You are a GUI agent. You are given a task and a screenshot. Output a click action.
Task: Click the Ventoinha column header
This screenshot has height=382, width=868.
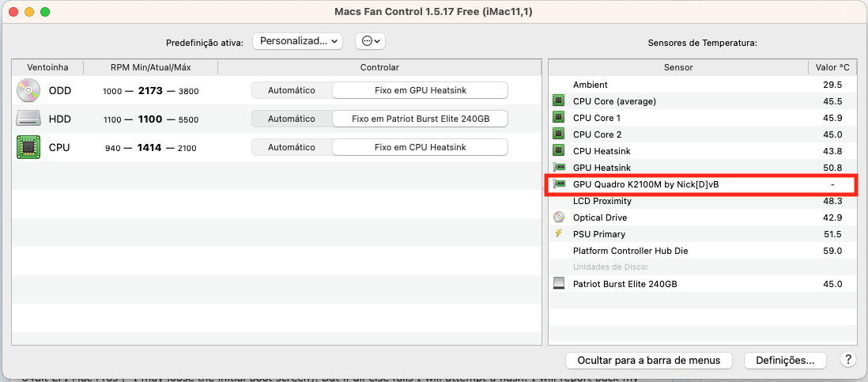coord(47,67)
